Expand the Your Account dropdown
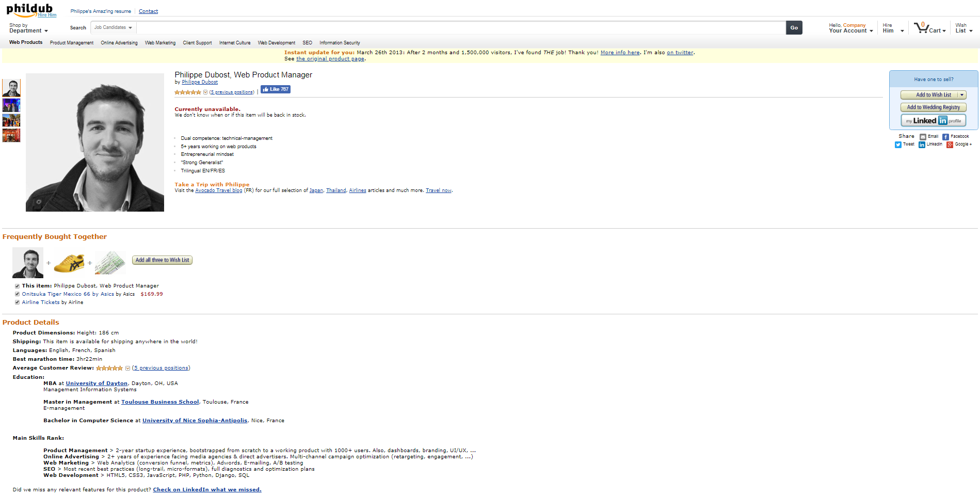Image resolution: width=980 pixels, height=496 pixels. pos(851,28)
